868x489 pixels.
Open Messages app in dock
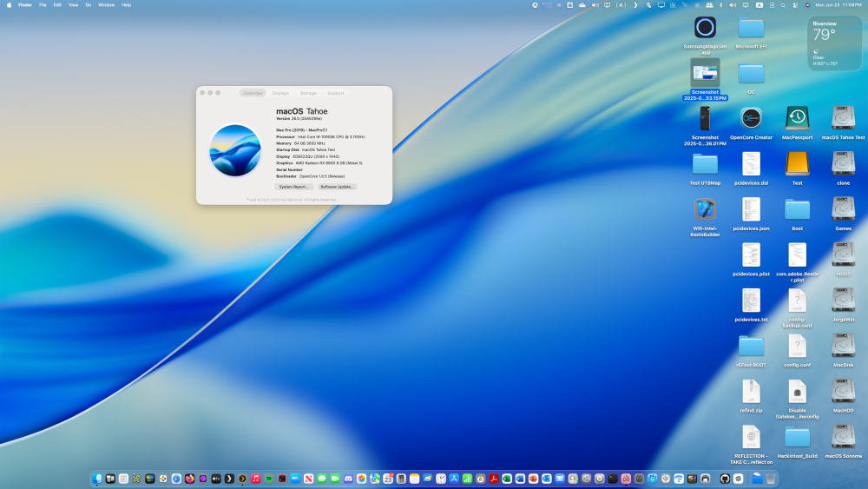click(322, 479)
